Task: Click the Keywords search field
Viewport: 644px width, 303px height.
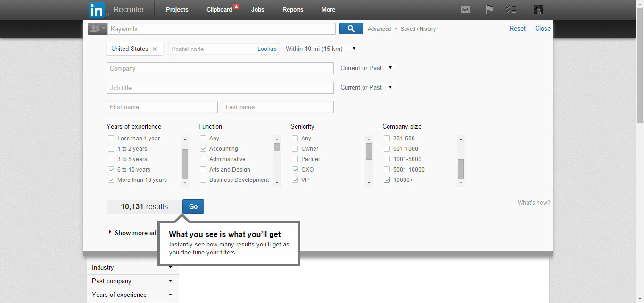Action: coord(222,29)
